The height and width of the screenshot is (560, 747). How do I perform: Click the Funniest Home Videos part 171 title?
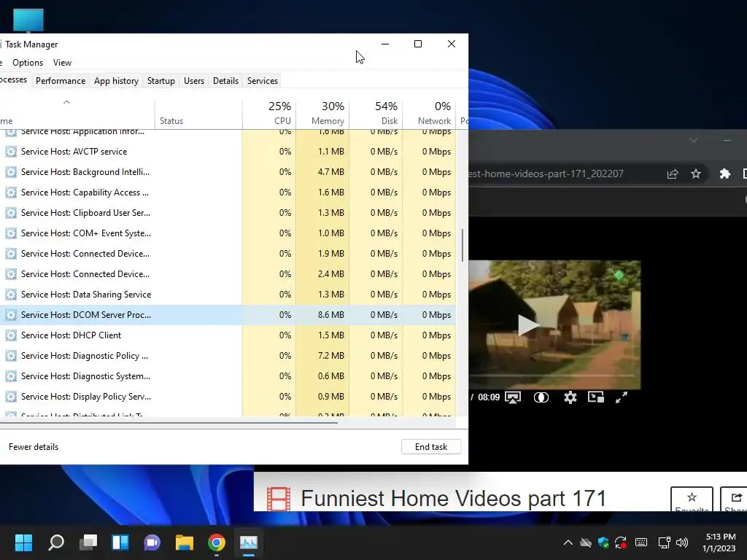point(454,498)
